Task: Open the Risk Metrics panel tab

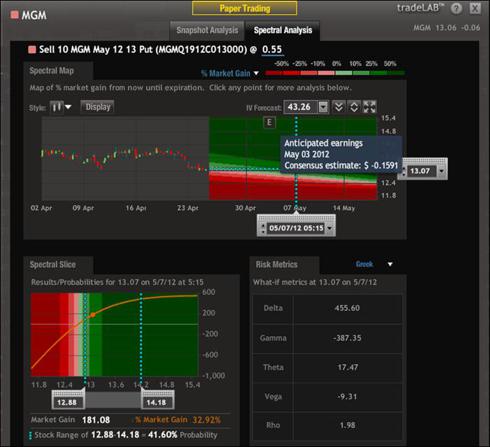Action: coord(276,265)
